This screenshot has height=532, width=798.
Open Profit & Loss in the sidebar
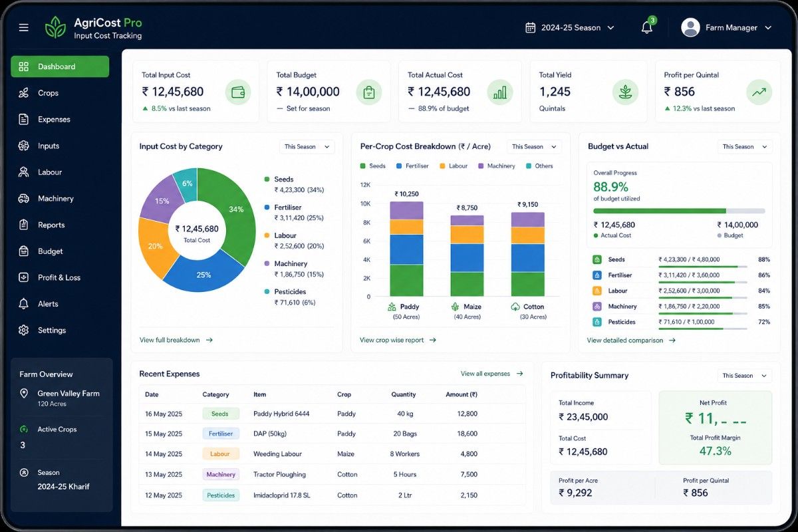coord(60,278)
